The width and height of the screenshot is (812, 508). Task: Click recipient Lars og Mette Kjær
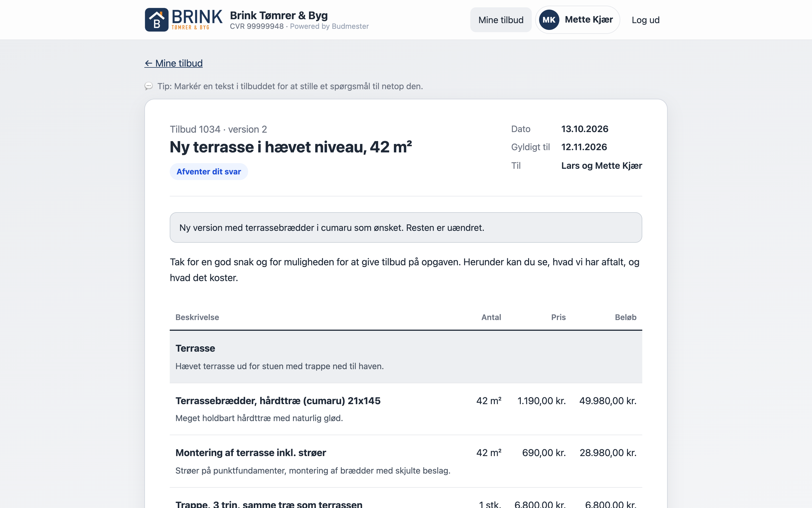click(602, 166)
